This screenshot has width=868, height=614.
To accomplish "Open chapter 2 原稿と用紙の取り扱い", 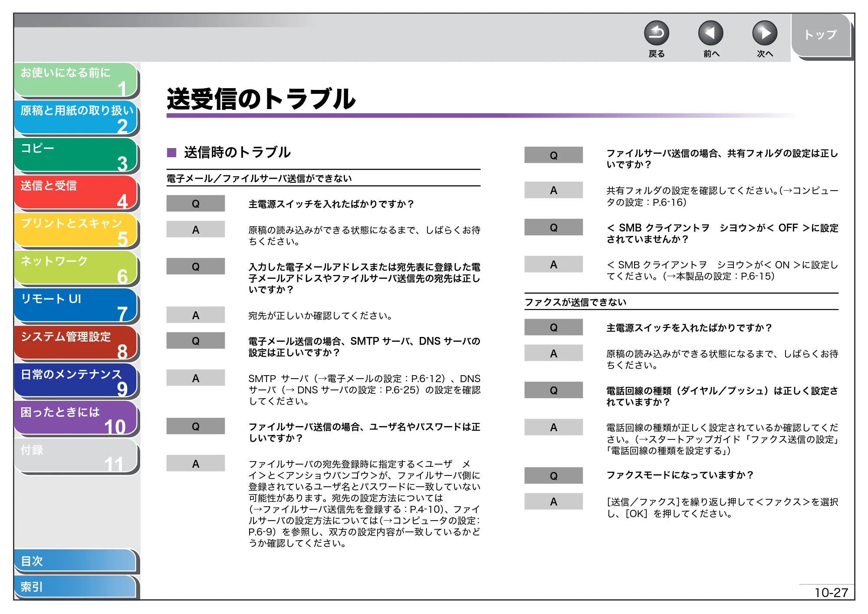I will point(76,118).
